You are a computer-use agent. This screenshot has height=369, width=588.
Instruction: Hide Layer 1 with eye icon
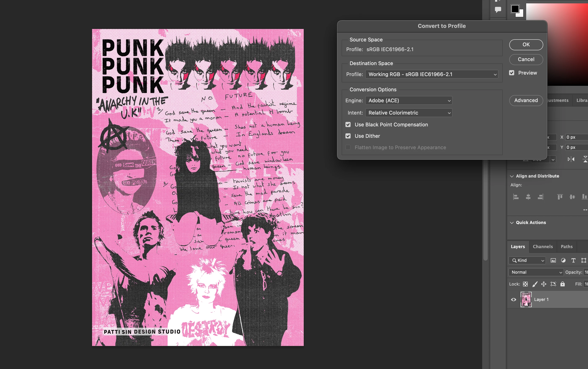513,299
